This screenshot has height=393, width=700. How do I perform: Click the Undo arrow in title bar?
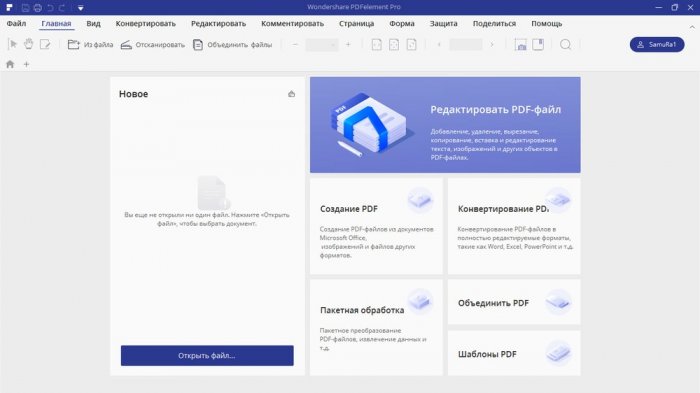[x=50, y=8]
